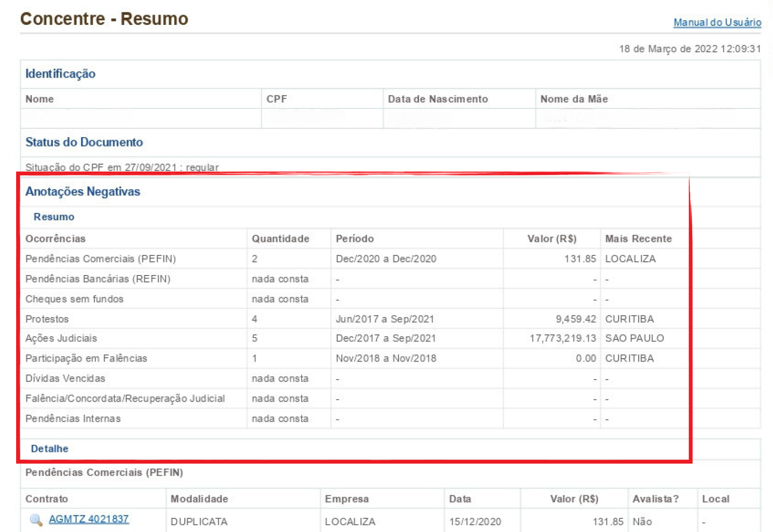
Task: Click the Mais Recente column header
Action: [x=638, y=239]
